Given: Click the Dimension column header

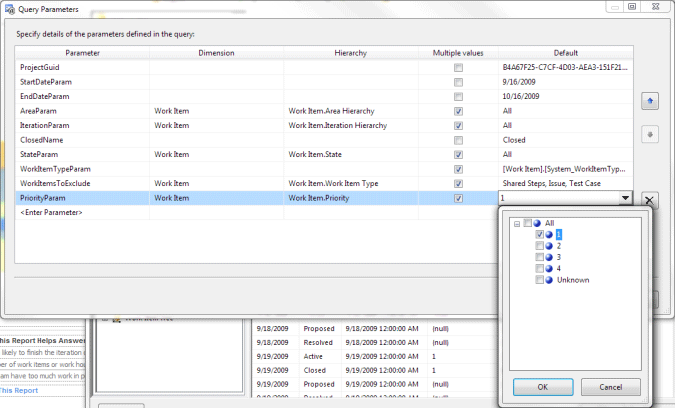Looking at the screenshot, I should click(x=216, y=53).
